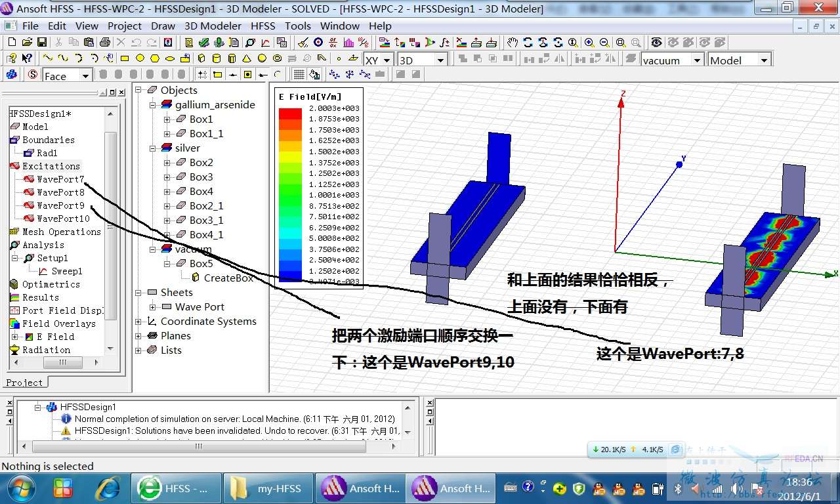Click the red line plot icon
This screenshot has height=504, width=840.
click(265, 42)
